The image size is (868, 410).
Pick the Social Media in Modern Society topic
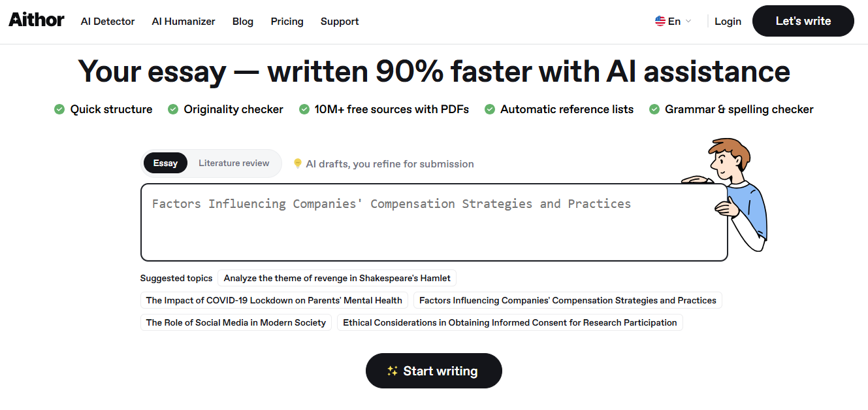click(x=236, y=322)
